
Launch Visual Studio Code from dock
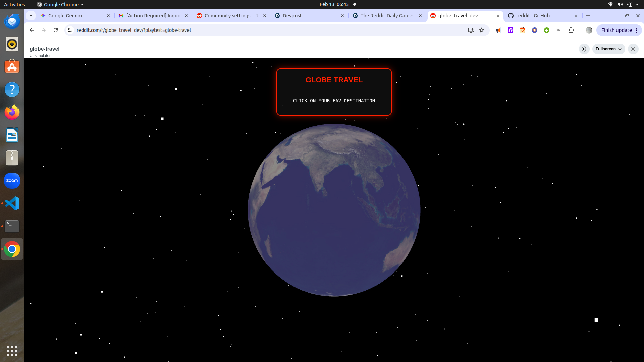[12, 203]
